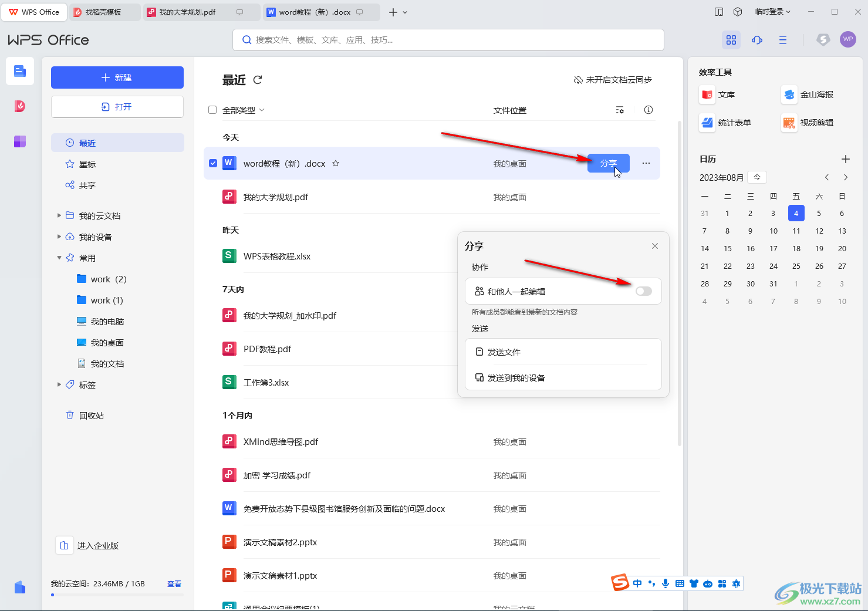Expand 我的云文档 tree node
Viewport: 868px width, 611px height.
[x=59, y=215]
